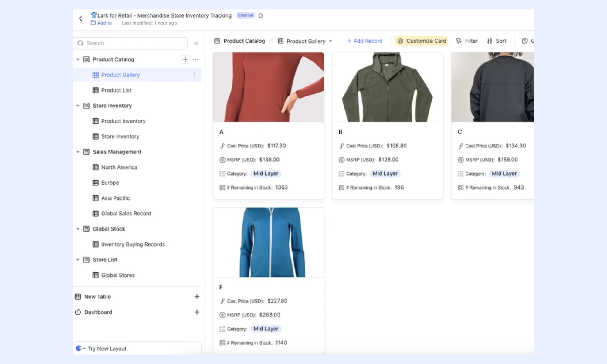Open Product Gallery view options menu
Image resolution: width=607 pixels, height=364 pixels.
[x=195, y=75]
